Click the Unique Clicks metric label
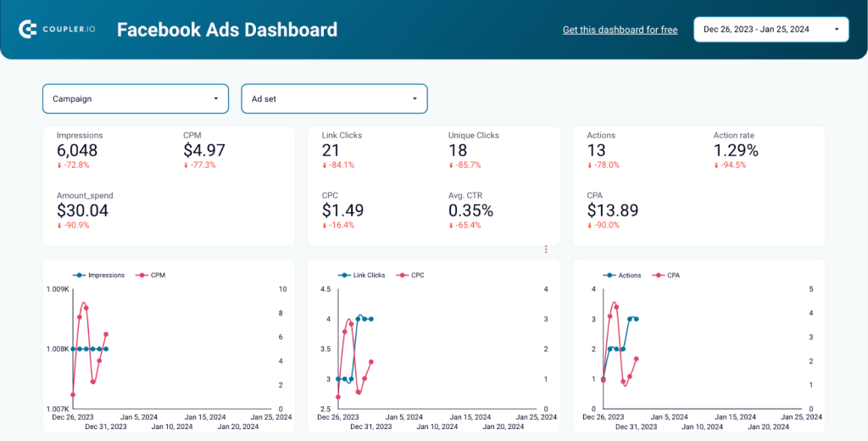 pyautogui.click(x=473, y=135)
